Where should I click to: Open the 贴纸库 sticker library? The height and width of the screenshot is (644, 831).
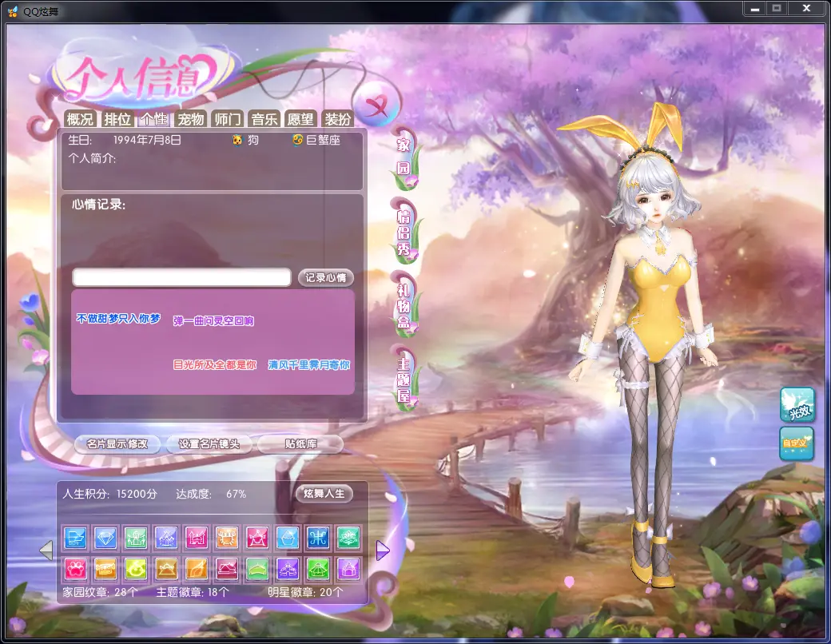(x=300, y=443)
